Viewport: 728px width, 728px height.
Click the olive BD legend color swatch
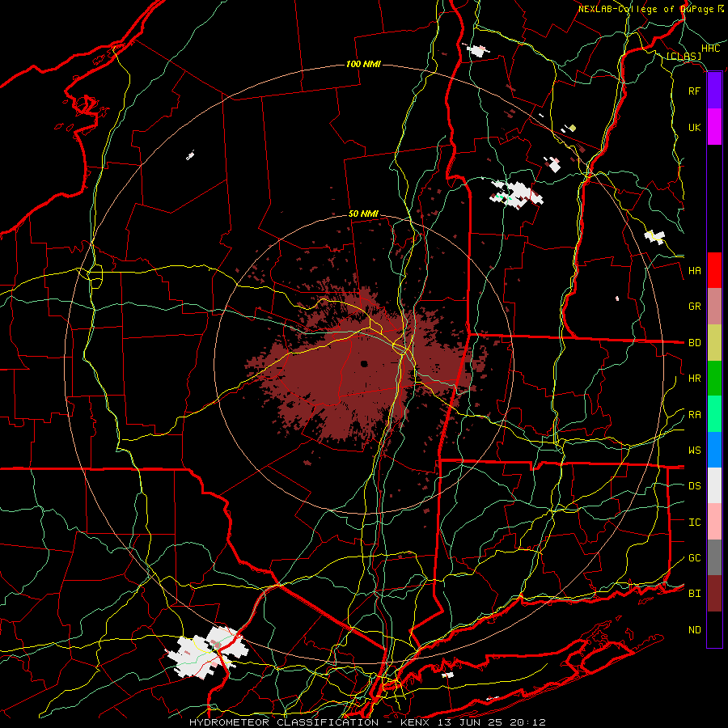(714, 342)
